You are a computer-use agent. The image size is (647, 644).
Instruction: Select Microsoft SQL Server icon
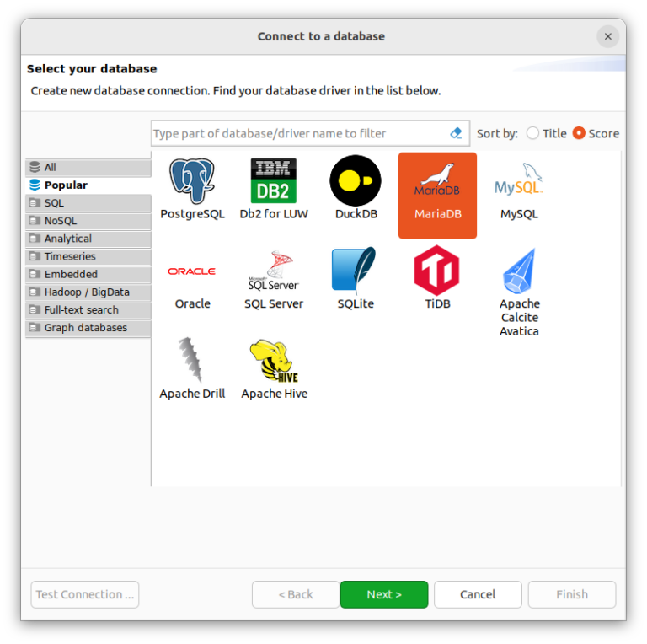click(274, 272)
